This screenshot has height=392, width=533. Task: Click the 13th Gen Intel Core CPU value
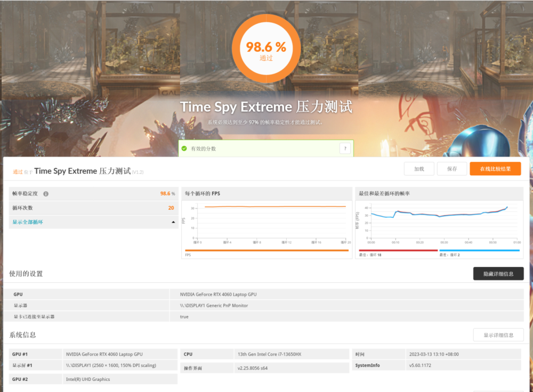coord(263,354)
